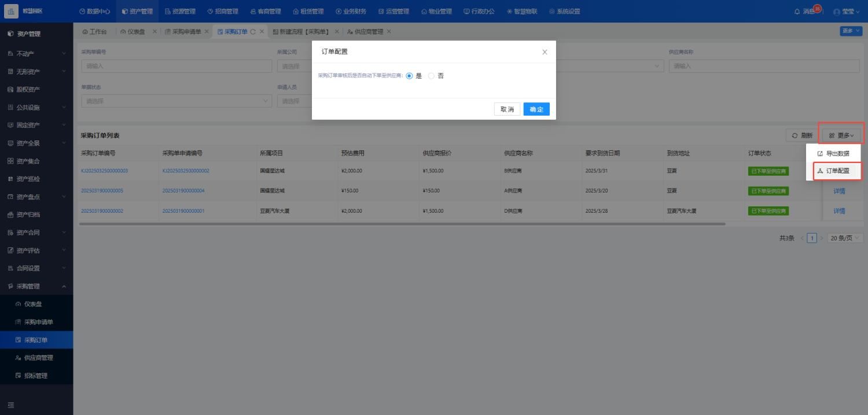Click the logo icon at top left

pyautogui.click(x=12, y=11)
